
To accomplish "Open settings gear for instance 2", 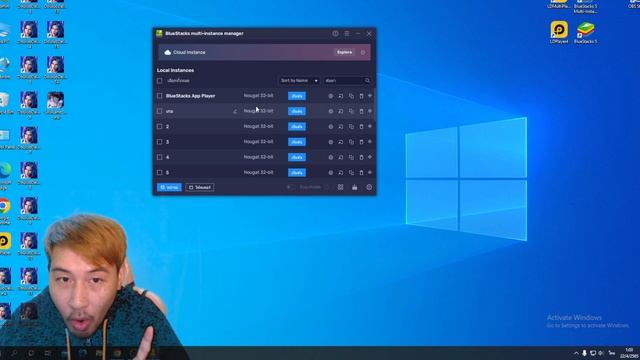I will click(x=331, y=127).
